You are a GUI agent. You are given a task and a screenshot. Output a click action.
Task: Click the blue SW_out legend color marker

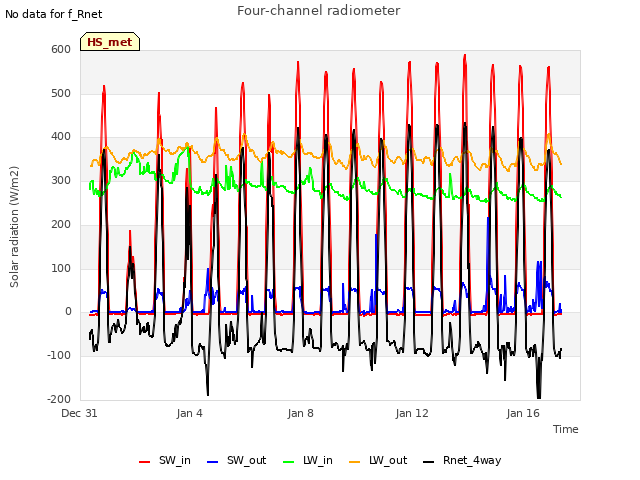(x=213, y=462)
